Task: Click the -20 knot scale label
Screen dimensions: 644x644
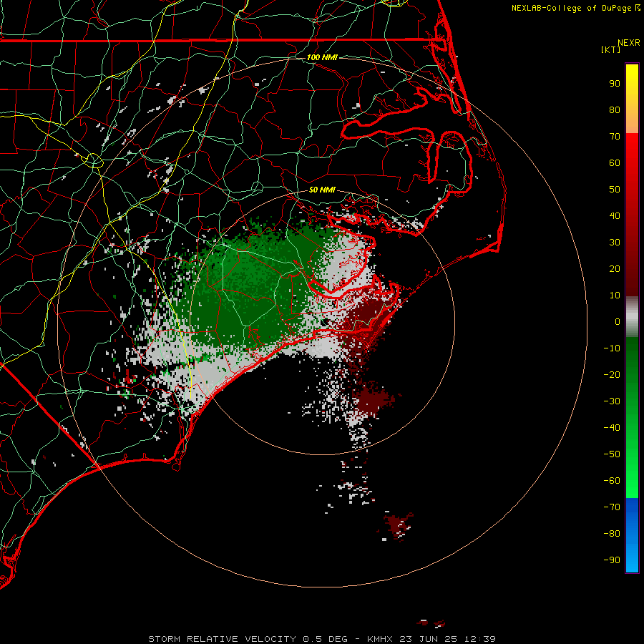Action: (x=612, y=375)
